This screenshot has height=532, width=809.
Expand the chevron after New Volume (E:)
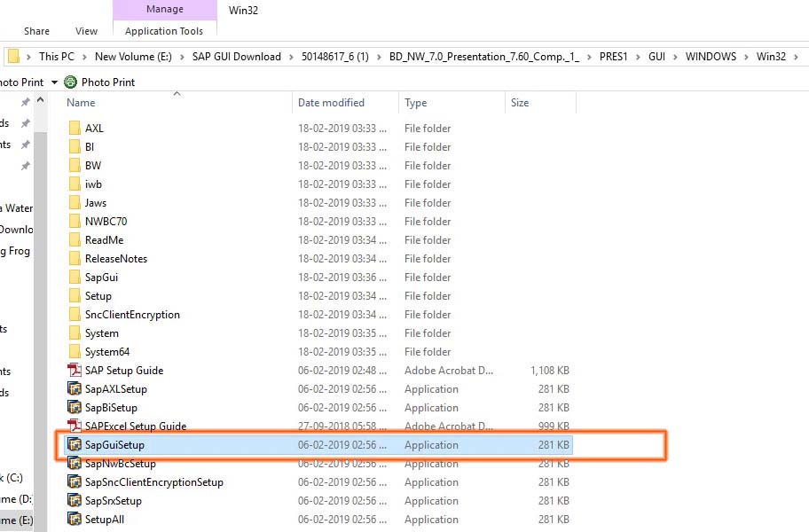pos(182,57)
